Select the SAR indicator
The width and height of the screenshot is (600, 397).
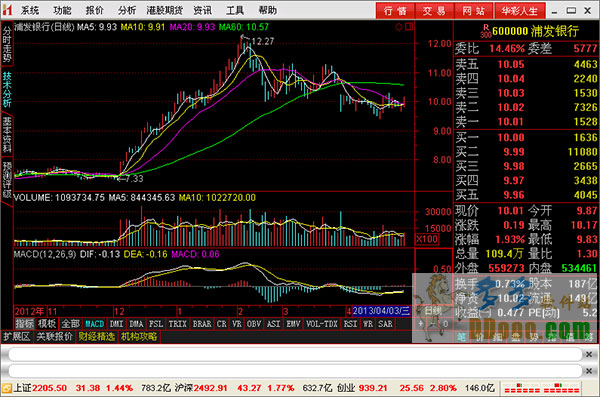(385, 324)
